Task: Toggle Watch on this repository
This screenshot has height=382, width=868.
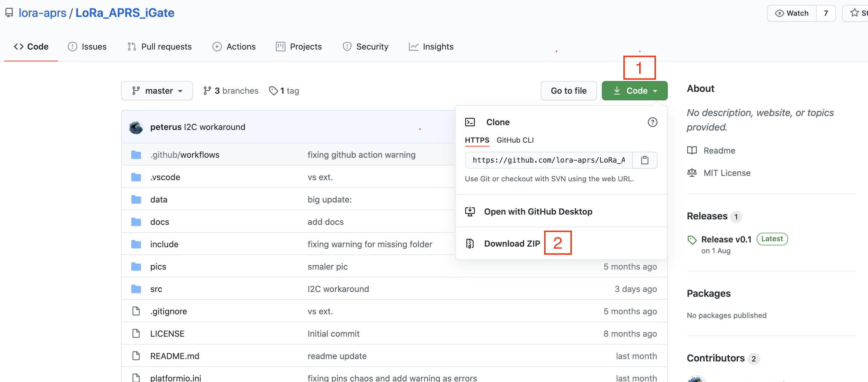Action: 791,13
